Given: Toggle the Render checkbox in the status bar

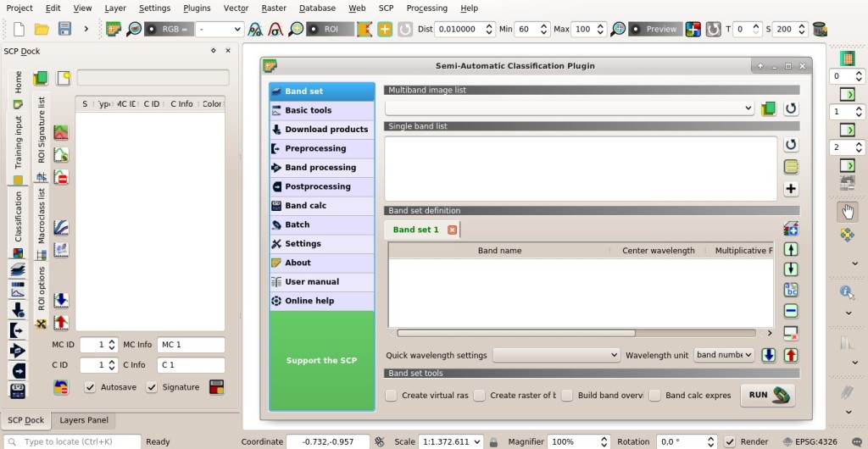Looking at the screenshot, I should point(730,442).
